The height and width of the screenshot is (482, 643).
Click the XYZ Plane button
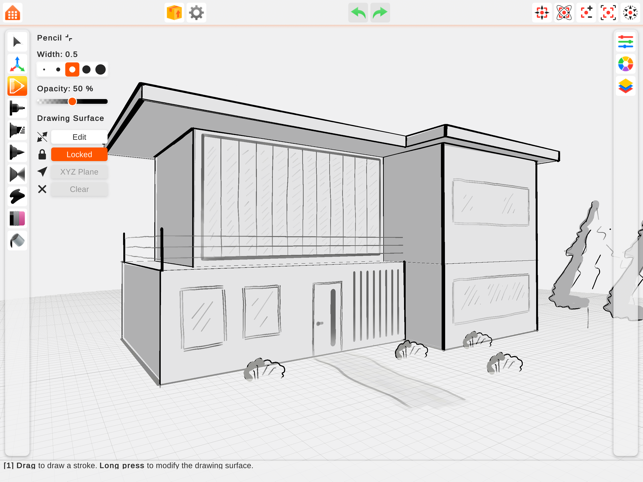tap(79, 172)
